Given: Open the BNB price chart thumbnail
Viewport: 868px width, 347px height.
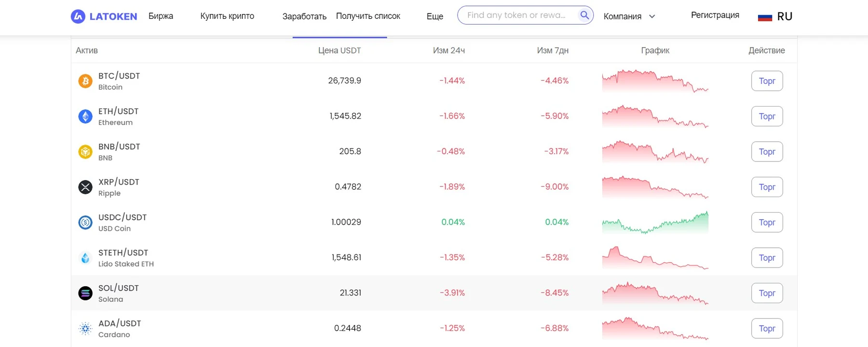Looking at the screenshot, I should [x=655, y=152].
